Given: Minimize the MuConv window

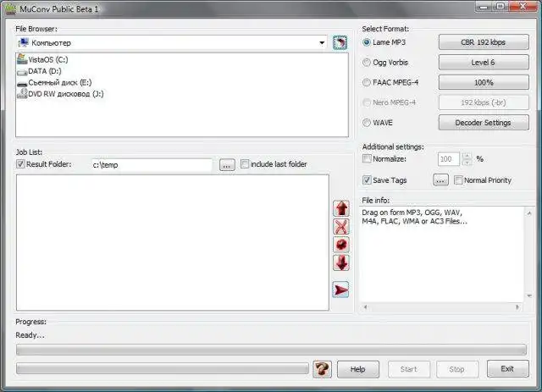Looking at the screenshot, I should pyautogui.click(x=484, y=7).
